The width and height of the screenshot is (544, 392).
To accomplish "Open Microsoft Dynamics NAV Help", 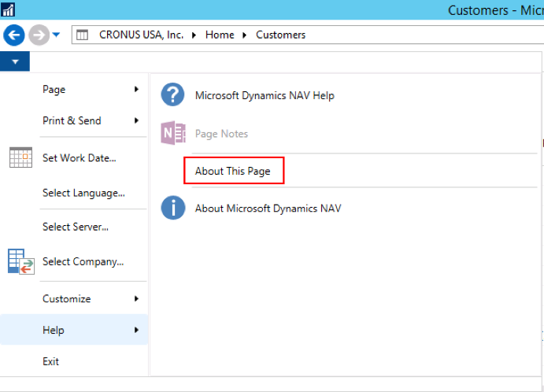I will coord(265,95).
